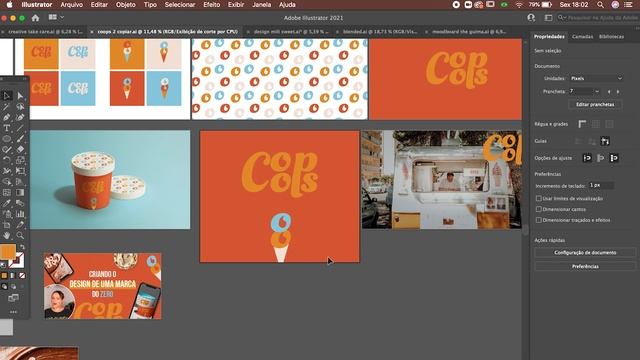Click the Mesh tool

pyautogui.click(x=7, y=192)
